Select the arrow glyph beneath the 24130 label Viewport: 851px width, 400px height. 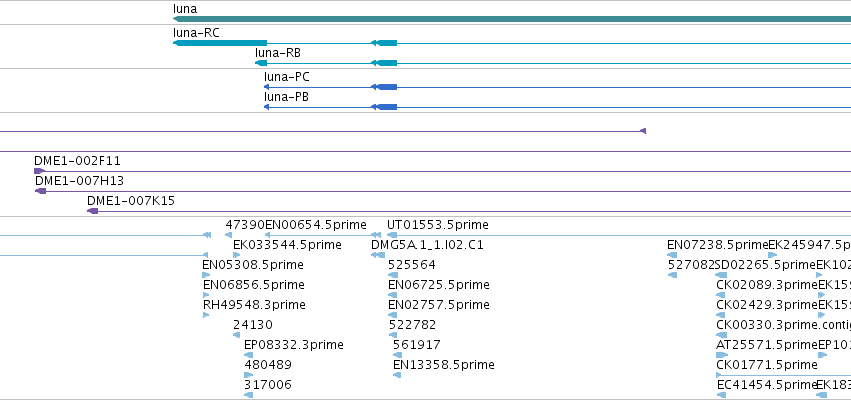tap(236, 335)
